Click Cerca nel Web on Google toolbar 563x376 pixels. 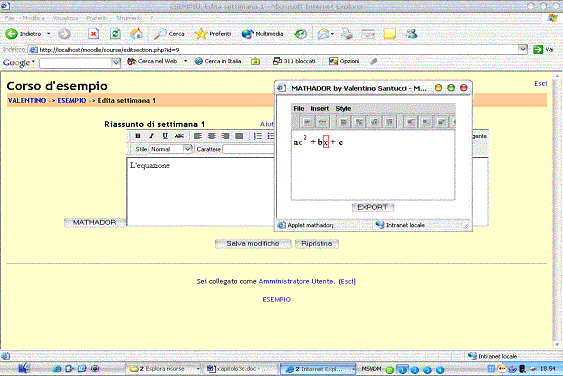pos(152,61)
